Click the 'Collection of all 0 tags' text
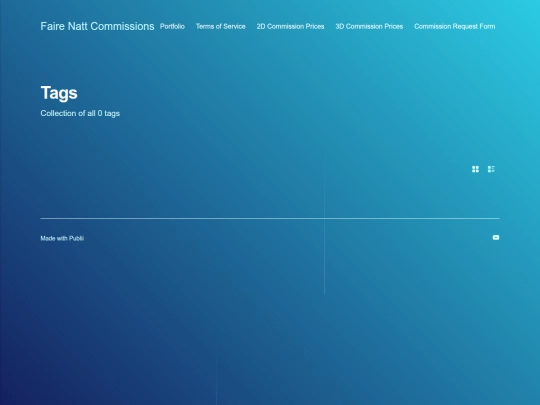Viewport: 540px width, 405px height. tap(80, 113)
